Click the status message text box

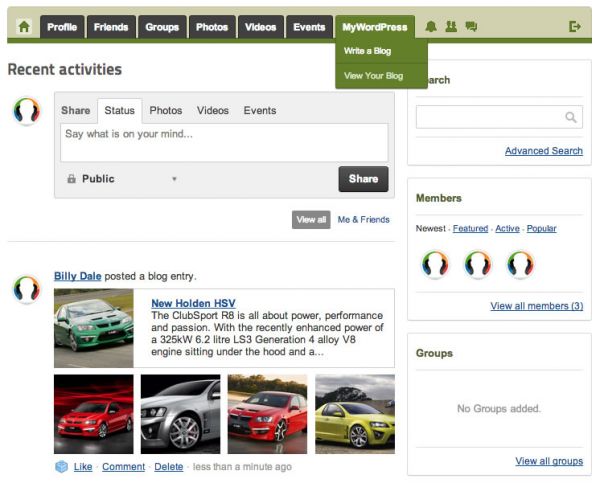[x=224, y=142]
